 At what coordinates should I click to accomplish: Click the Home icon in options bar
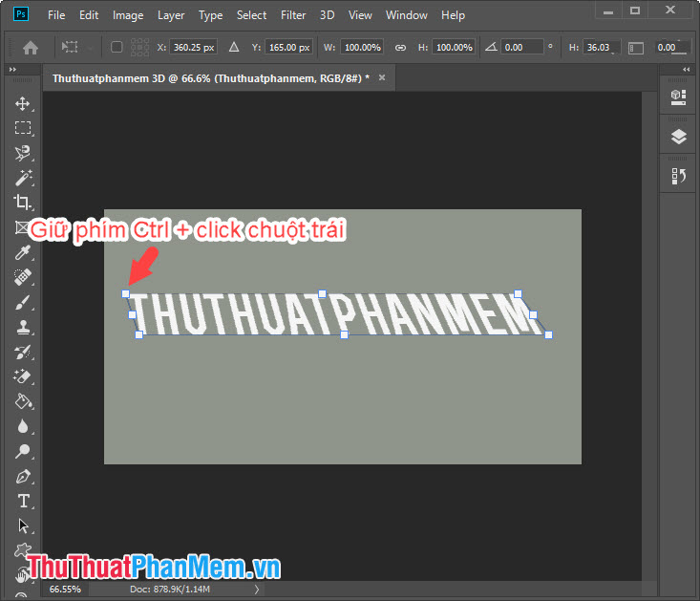(31, 48)
